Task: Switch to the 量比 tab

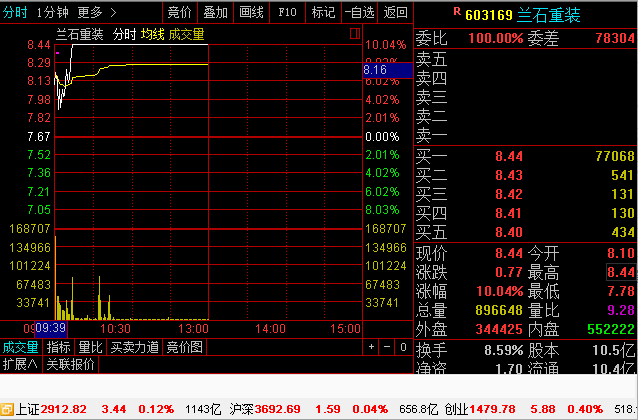Action: [x=90, y=347]
